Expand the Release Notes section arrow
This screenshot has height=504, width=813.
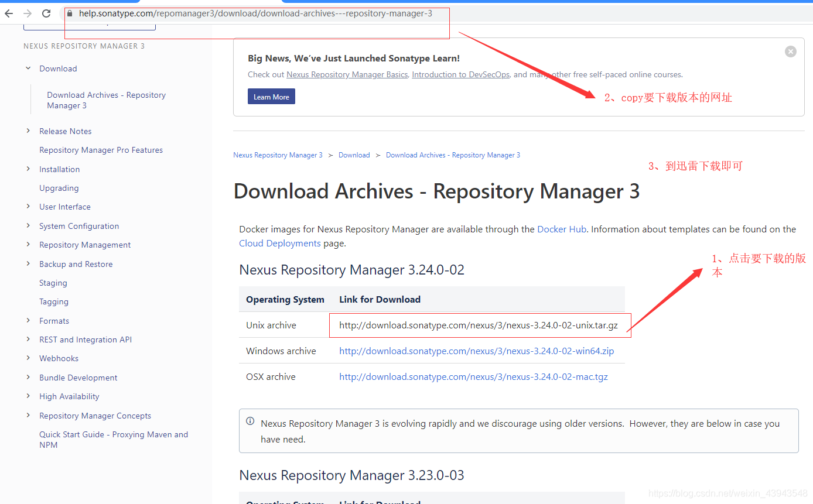[x=28, y=131]
